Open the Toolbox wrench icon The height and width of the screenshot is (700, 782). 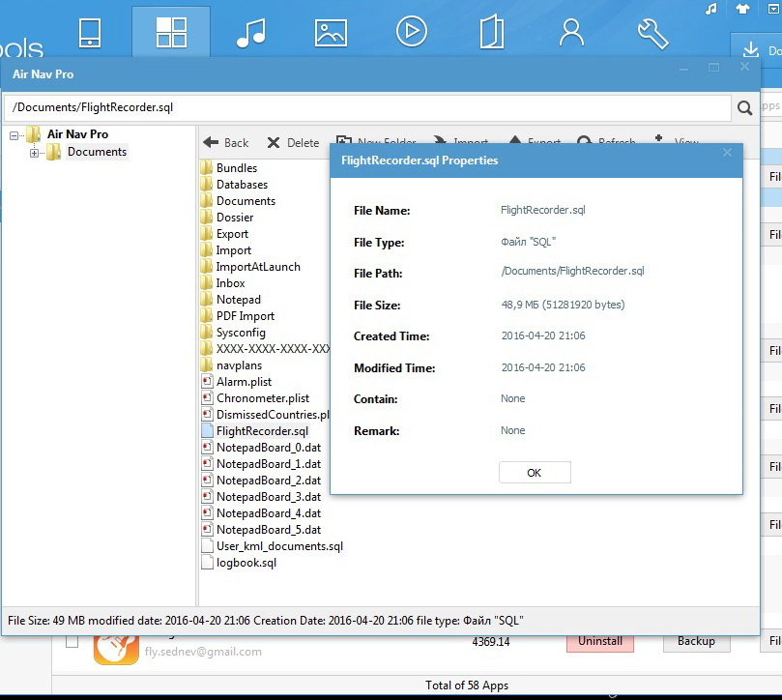pos(652,32)
